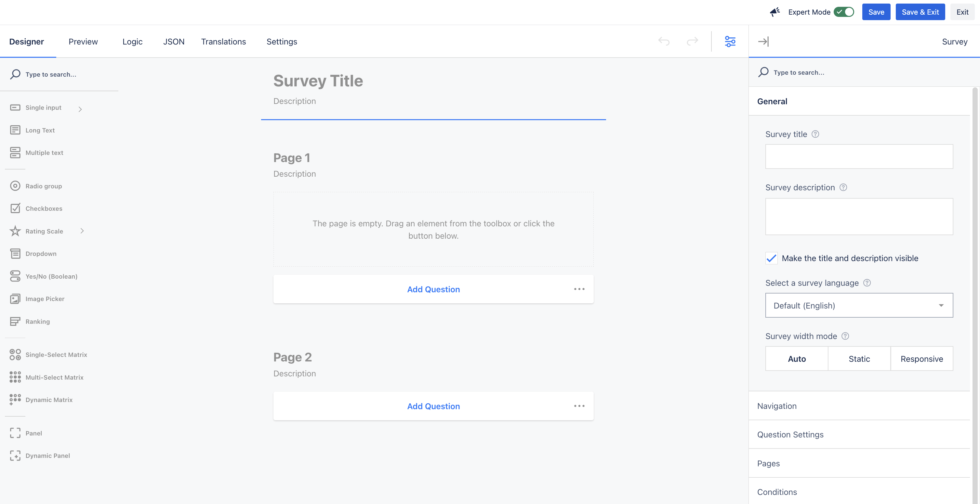Open the survey language dropdown
The image size is (980, 504).
pyautogui.click(x=859, y=306)
